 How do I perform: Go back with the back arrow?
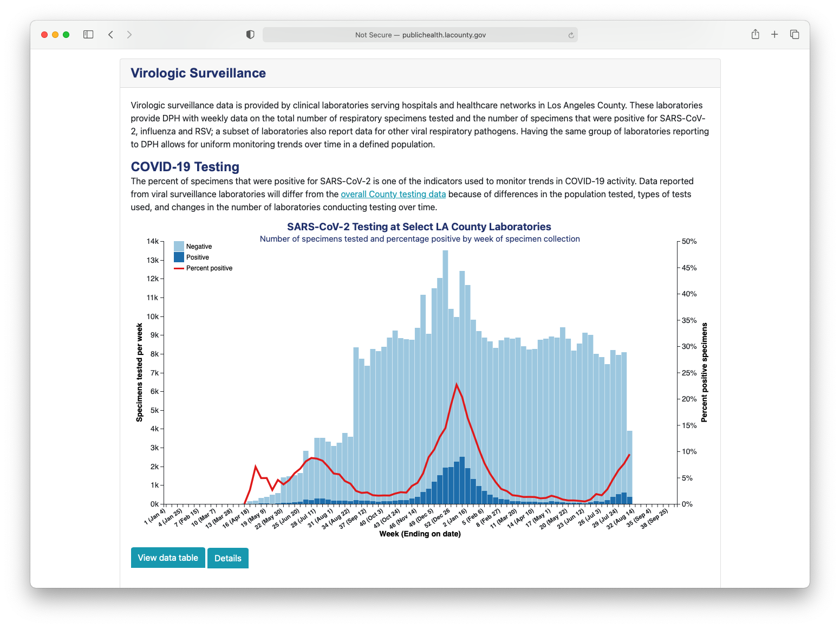point(110,35)
